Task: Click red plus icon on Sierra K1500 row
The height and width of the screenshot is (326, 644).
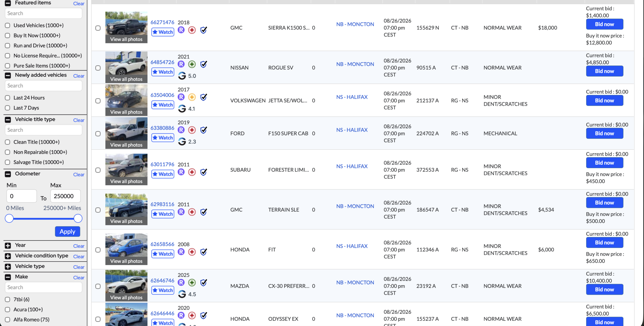Action: (x=192, y=30)
